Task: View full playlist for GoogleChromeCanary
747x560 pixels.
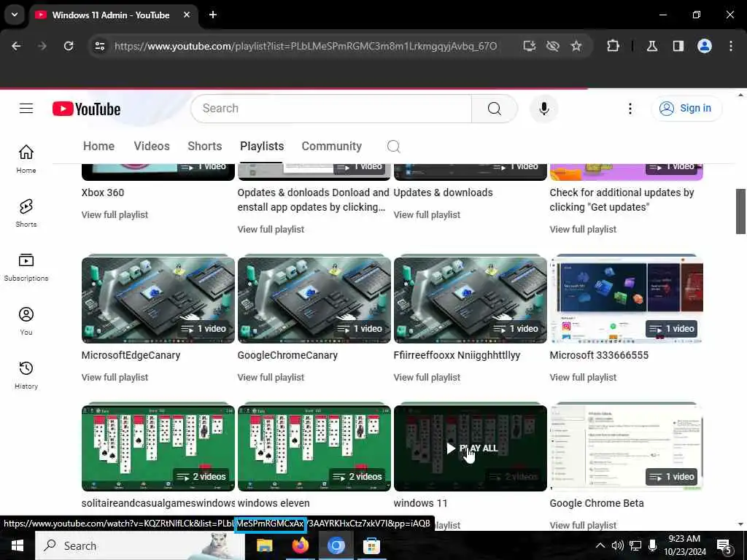Action: pos(271,378)
